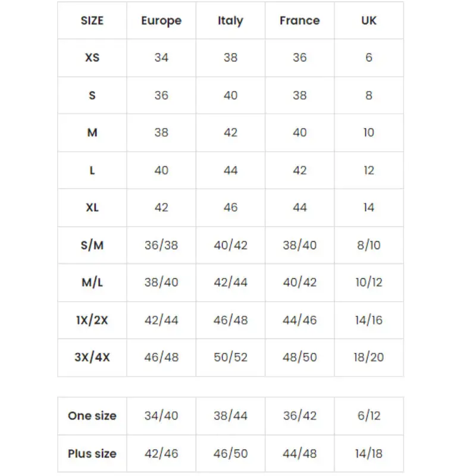The width and height of the screenshot is (476, 476).
Task: Select the One size row label
Action: click(x=92, y=416)
